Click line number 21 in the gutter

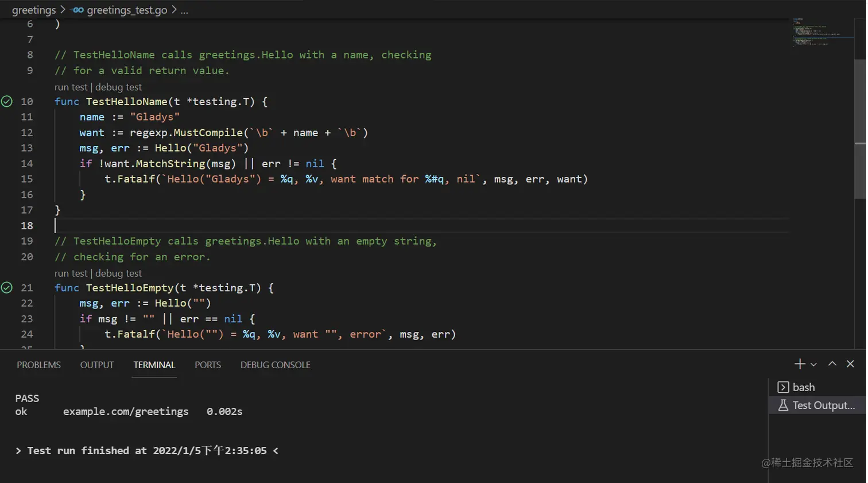27,288
